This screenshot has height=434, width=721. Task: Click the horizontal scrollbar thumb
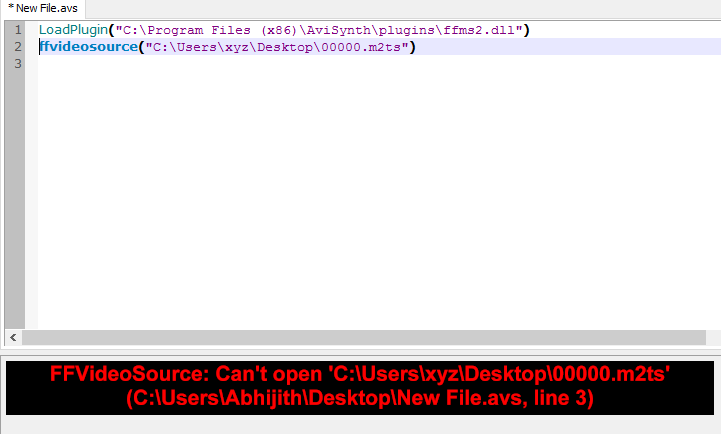[364, 337]
